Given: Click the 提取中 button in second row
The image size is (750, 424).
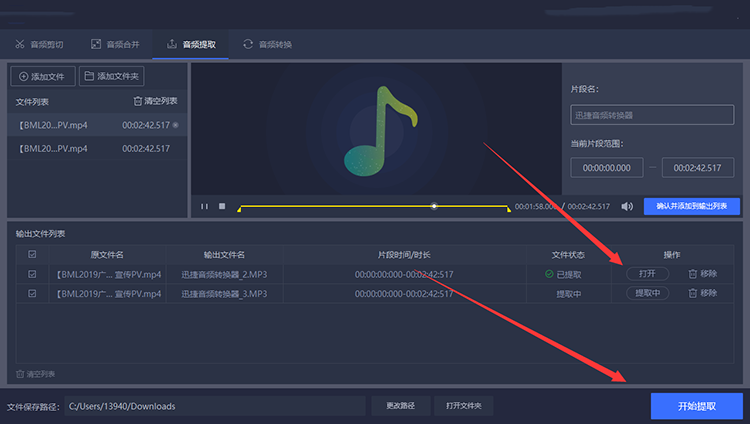Looking at the screenshot, I should click(x=647, y=293).
